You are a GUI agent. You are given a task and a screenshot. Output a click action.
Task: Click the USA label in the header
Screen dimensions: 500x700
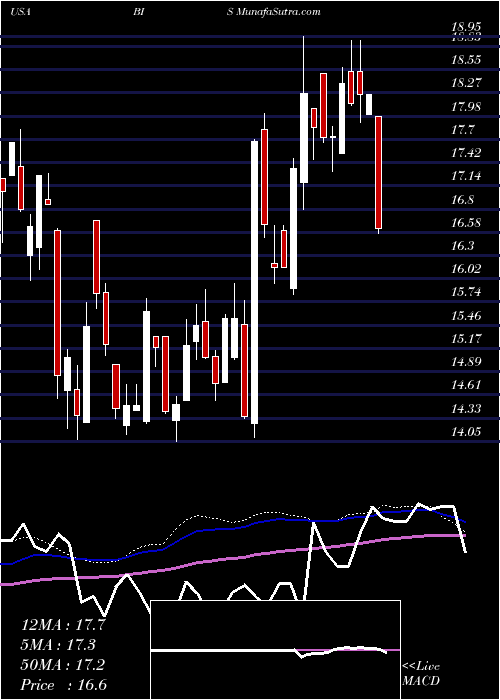(x=20, y=12)
